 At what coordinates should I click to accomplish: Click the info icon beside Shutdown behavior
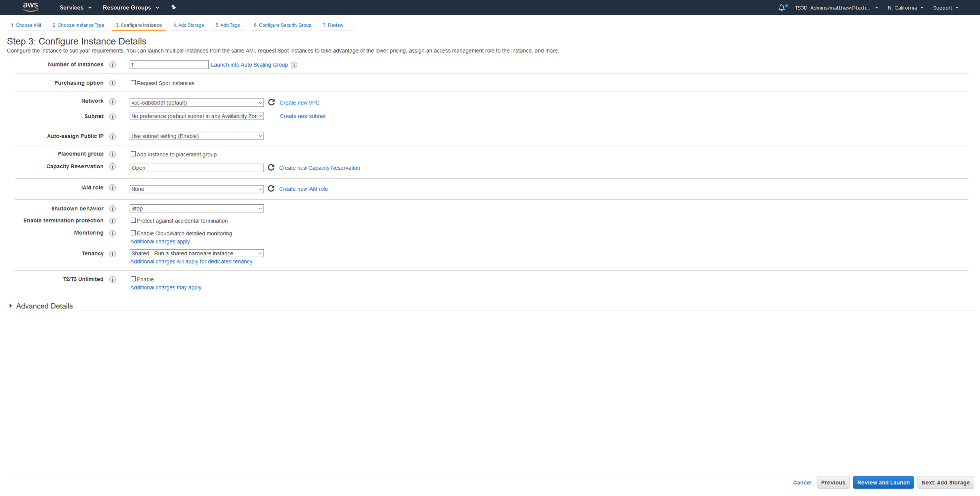tap(112, 208)
